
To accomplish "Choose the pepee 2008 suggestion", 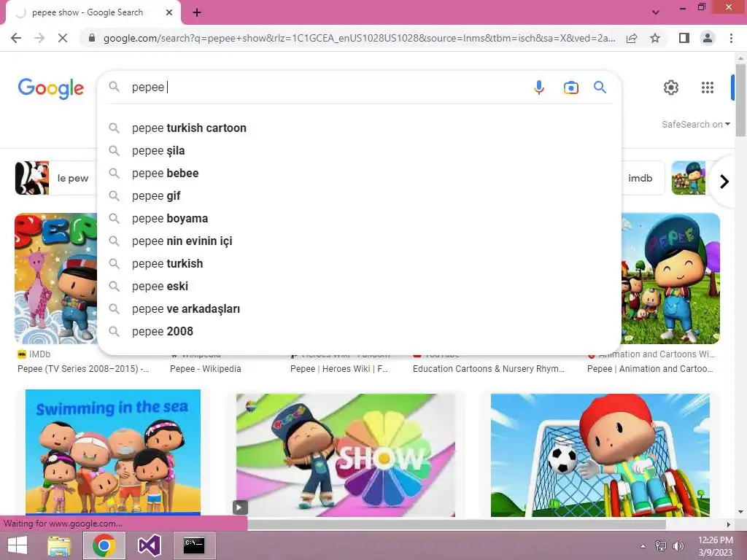I will click(x=360, y=332).
